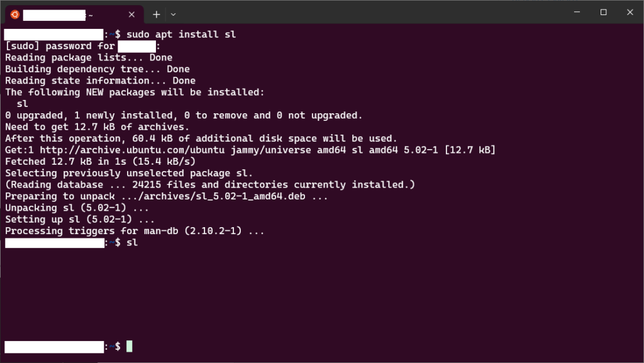The width and height of the screenshot is (644, 363).
Task: Select the active Ubuntu terminal tab
Action: click(74, 14)
